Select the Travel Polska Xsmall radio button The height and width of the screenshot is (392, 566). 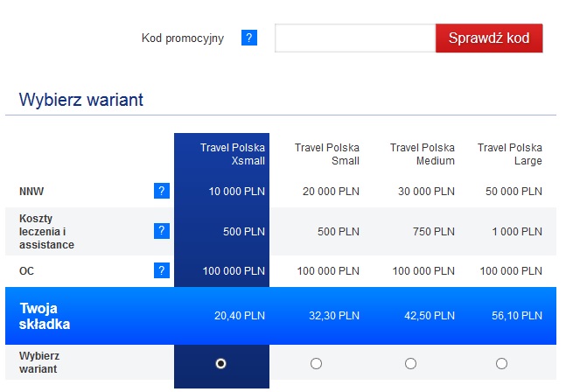point(220,363)
